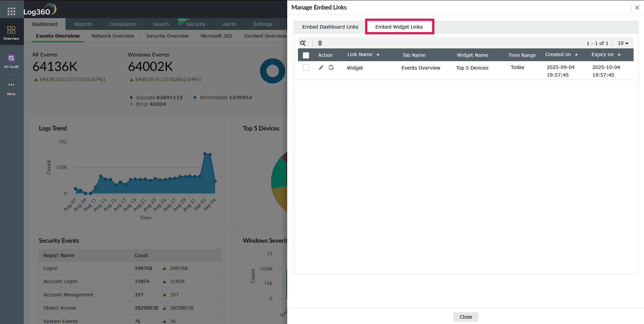644x324 pixels.
Task: Click the More option in the sidebar
Action: [11, 88]
